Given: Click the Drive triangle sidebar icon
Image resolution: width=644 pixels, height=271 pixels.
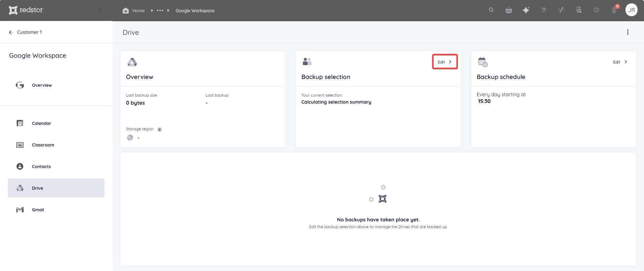Looking at the screenshot, I should coord(20,188).
